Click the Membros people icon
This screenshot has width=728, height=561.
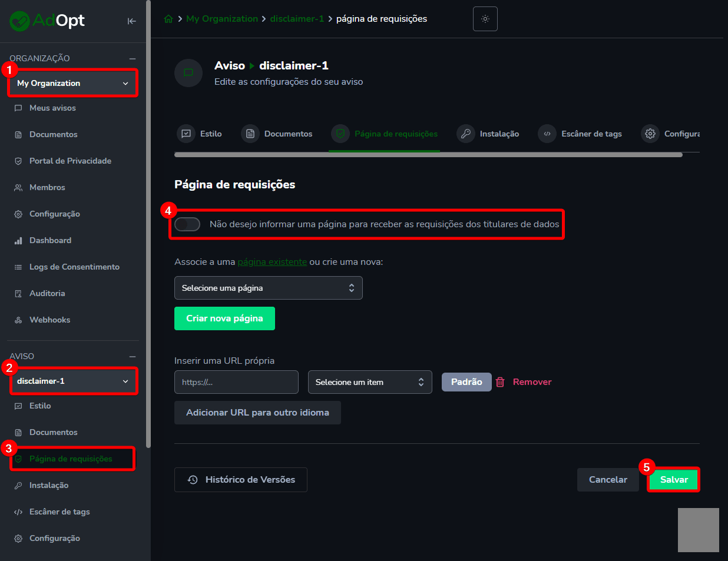coord(18,188)
